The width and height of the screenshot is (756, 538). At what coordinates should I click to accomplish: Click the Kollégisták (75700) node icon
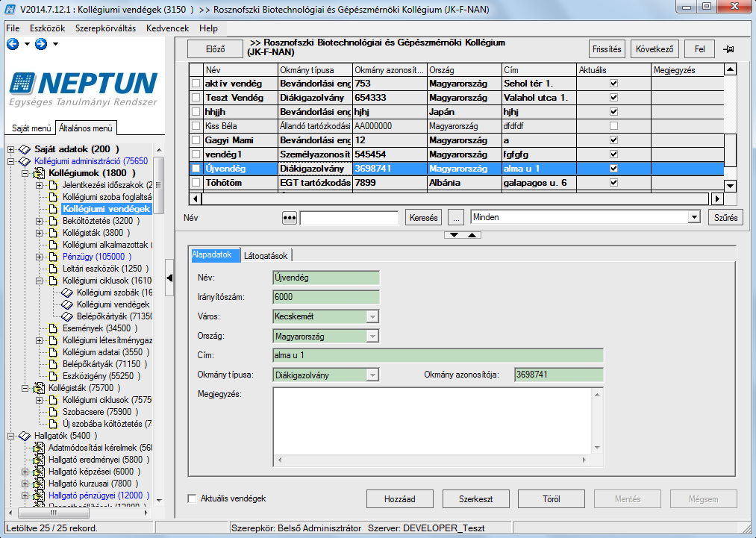(x=39, y=388)
